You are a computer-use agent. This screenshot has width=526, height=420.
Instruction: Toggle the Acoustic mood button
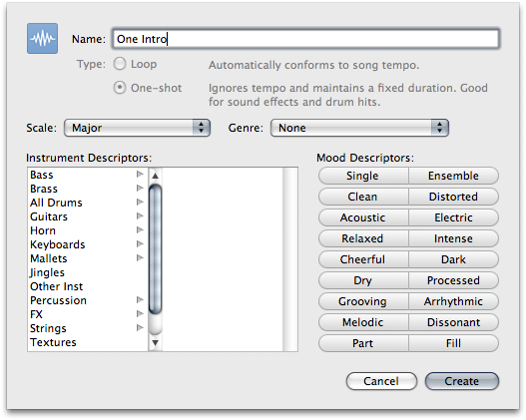(x=363, y=217)
